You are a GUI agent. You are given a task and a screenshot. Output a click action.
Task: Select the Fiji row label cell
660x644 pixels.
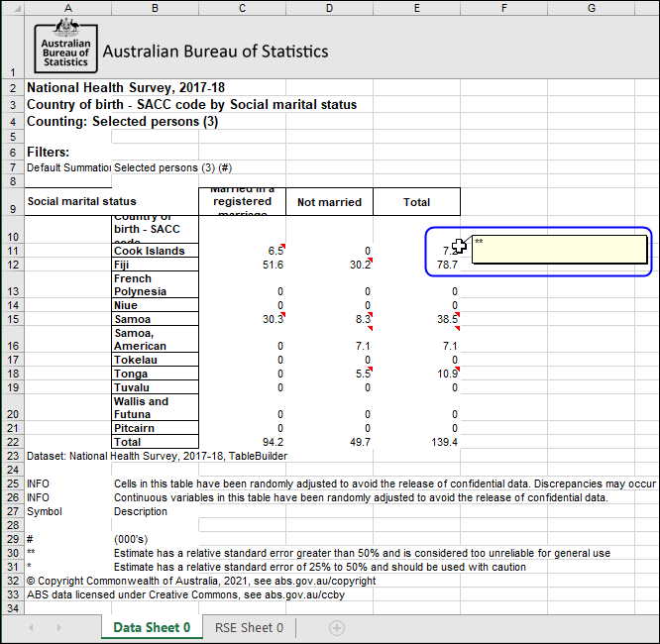155,266
